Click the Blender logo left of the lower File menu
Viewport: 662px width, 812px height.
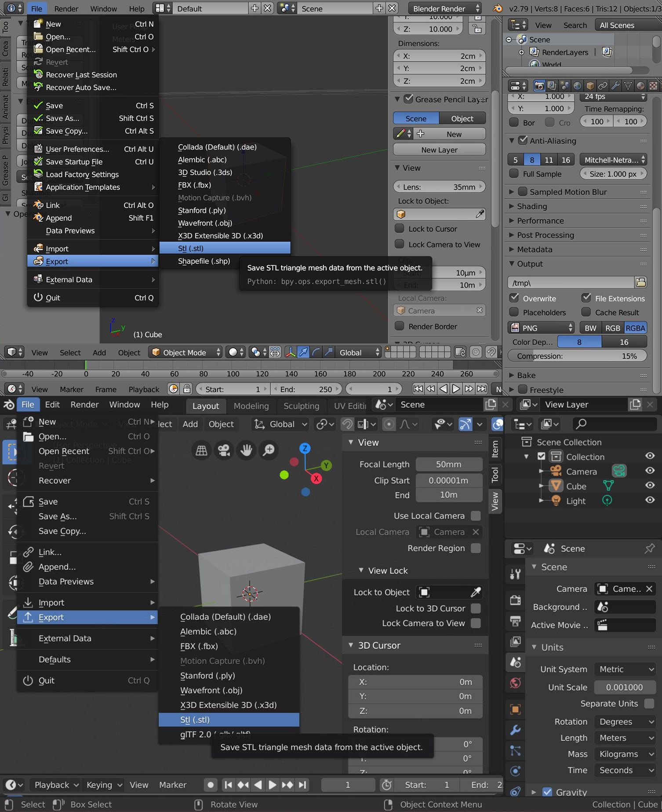pos(9,405)
